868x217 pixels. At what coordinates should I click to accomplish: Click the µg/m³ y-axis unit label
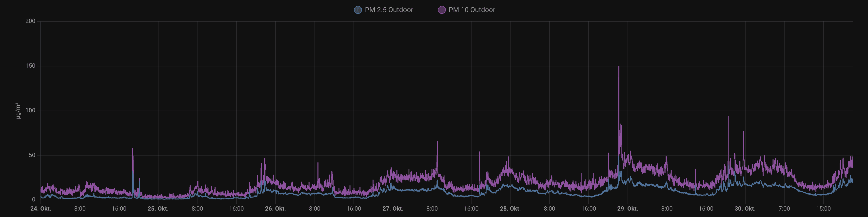18,111
